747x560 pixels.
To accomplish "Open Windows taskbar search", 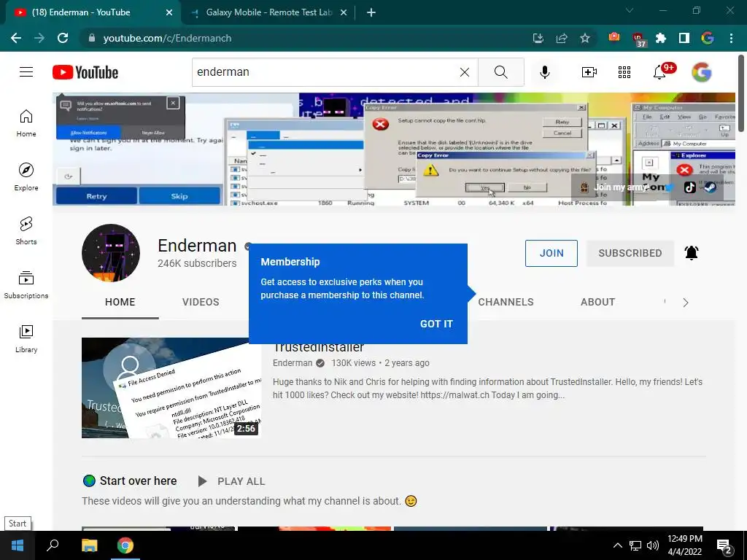I will click(x=53, y=545).
